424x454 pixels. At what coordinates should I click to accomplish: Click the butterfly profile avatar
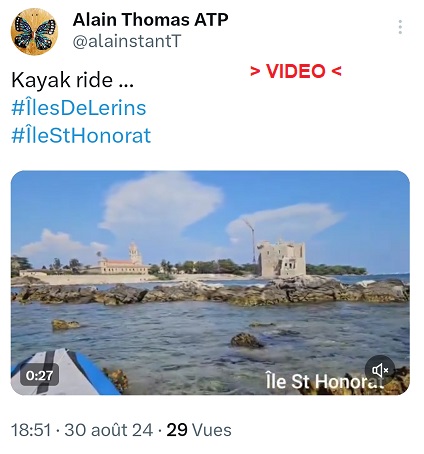tap(34, 32)
